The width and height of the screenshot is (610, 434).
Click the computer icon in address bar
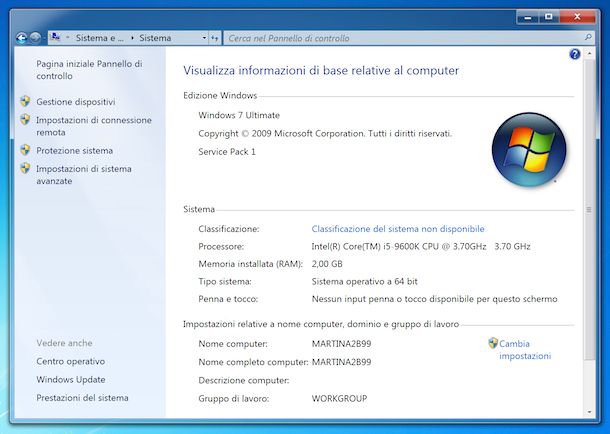coord(56,37)
